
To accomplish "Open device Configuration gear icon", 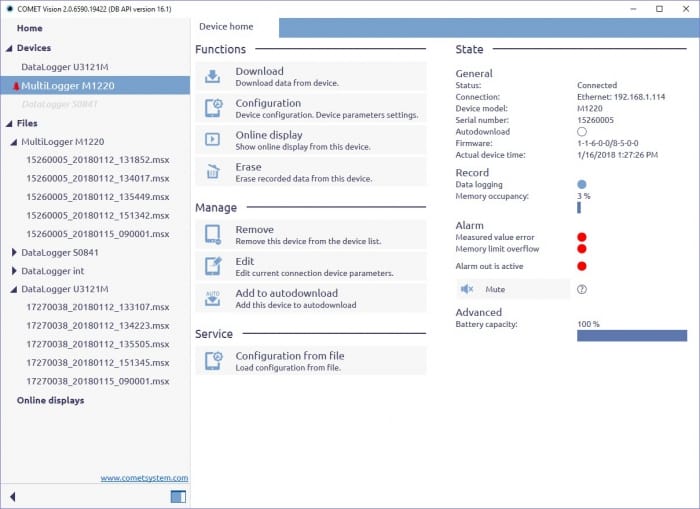I will point(213,109).
